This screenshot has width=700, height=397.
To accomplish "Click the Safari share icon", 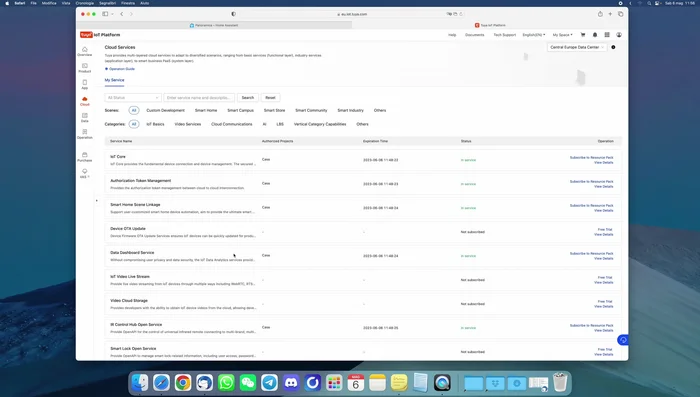I will pyautogui.click(x=600, y=14).
